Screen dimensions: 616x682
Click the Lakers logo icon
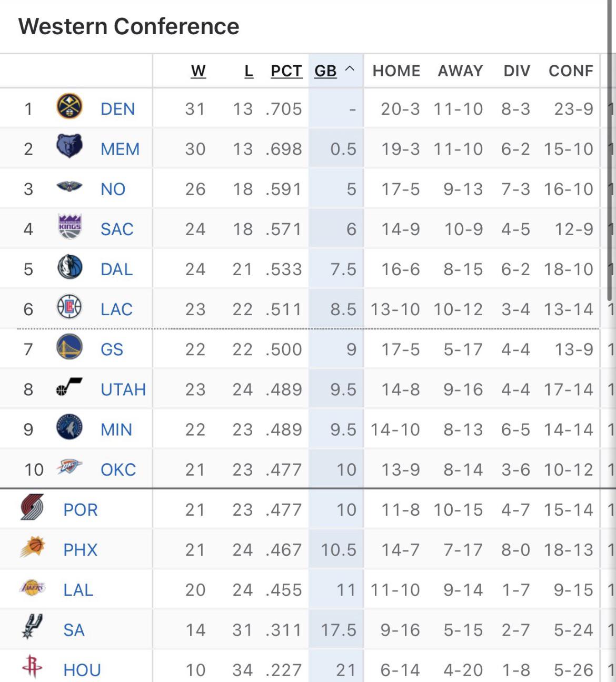[x=32, y=588]
